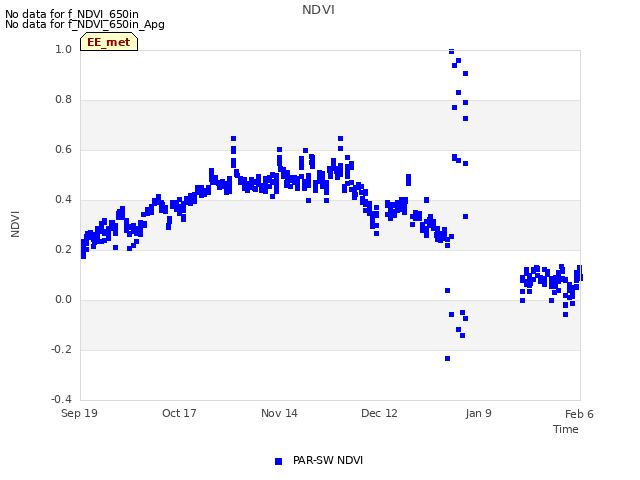Image resolution: width=640 pixels, height=480 pixels.
Task: Click the 0.2 y-axis tick label
Action: tap(63, 249)
